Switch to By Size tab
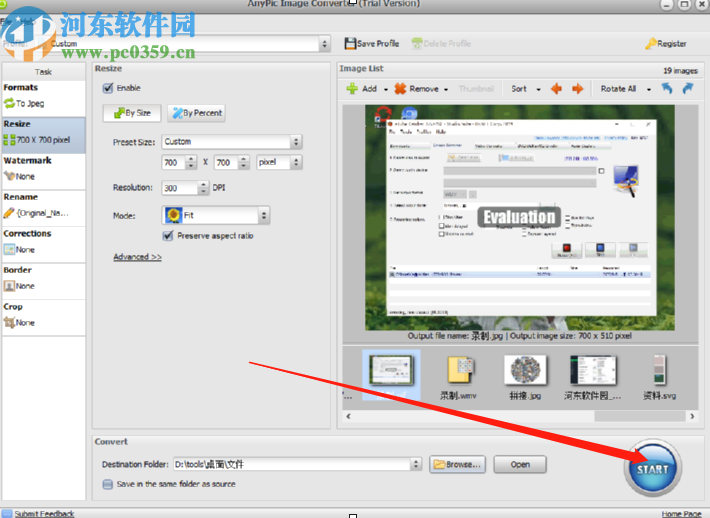Image resolution: width=710 pixels, height=518 pixels. tap(132, 113)
